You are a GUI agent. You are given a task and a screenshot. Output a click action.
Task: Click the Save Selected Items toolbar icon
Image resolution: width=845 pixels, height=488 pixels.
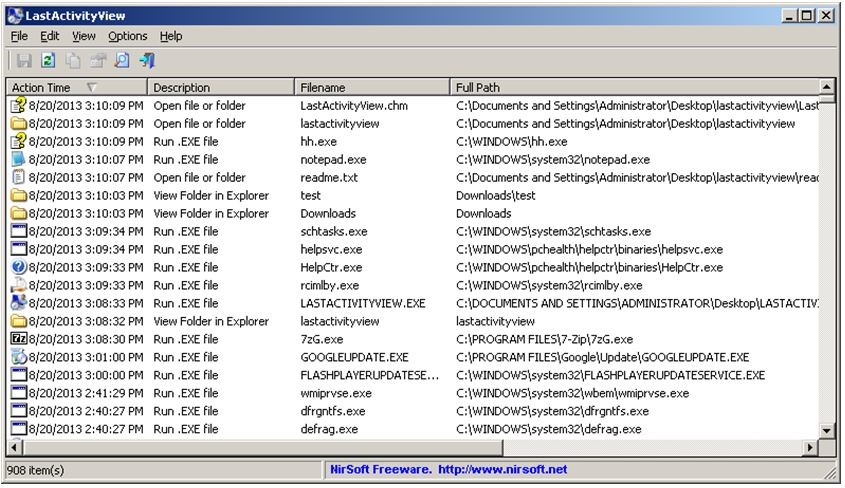pos(24,60)
